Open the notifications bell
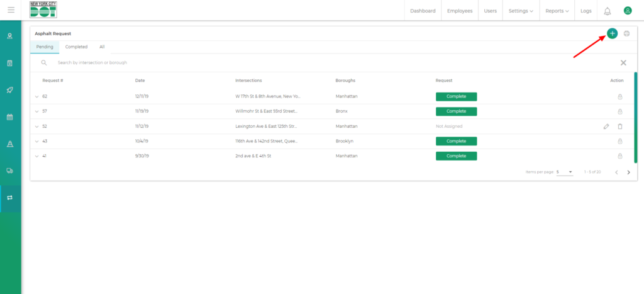644x294 pixels. pyautogui.click(x=607, y=11)
